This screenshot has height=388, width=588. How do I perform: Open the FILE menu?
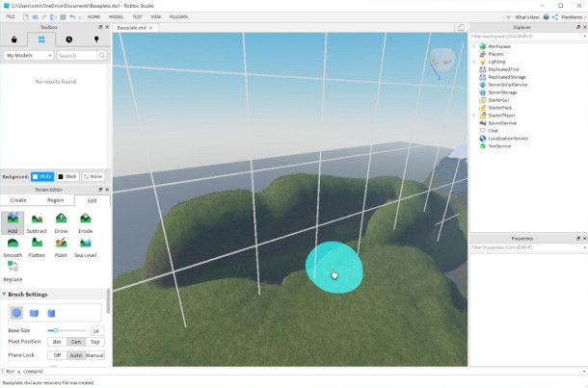tap(11, 17)
